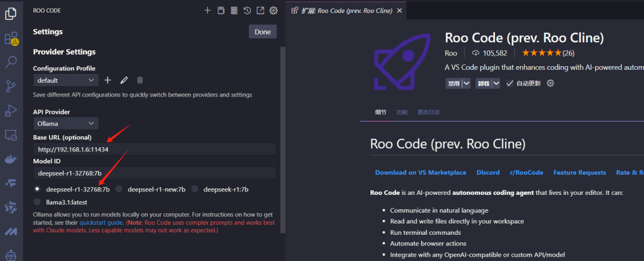Image resolution: width=644 pixels, height=261 pixels.
Task: Open Roo Code task history
Action: 247,10
